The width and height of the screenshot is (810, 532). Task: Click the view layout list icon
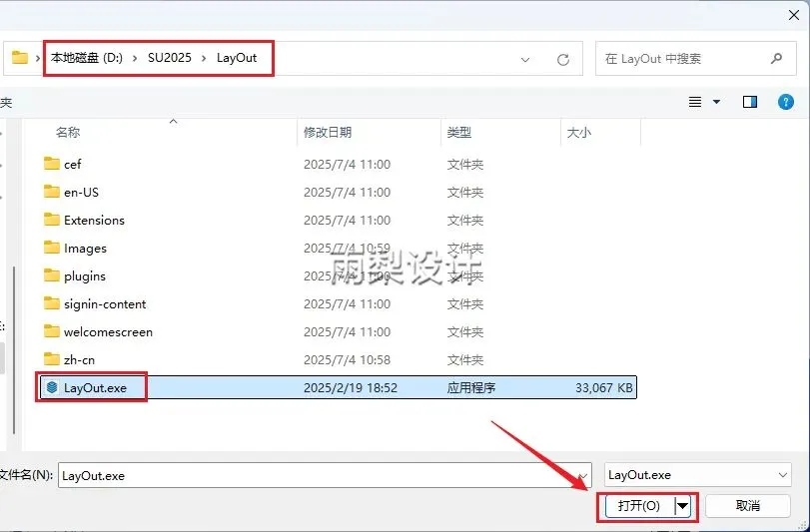695,102
